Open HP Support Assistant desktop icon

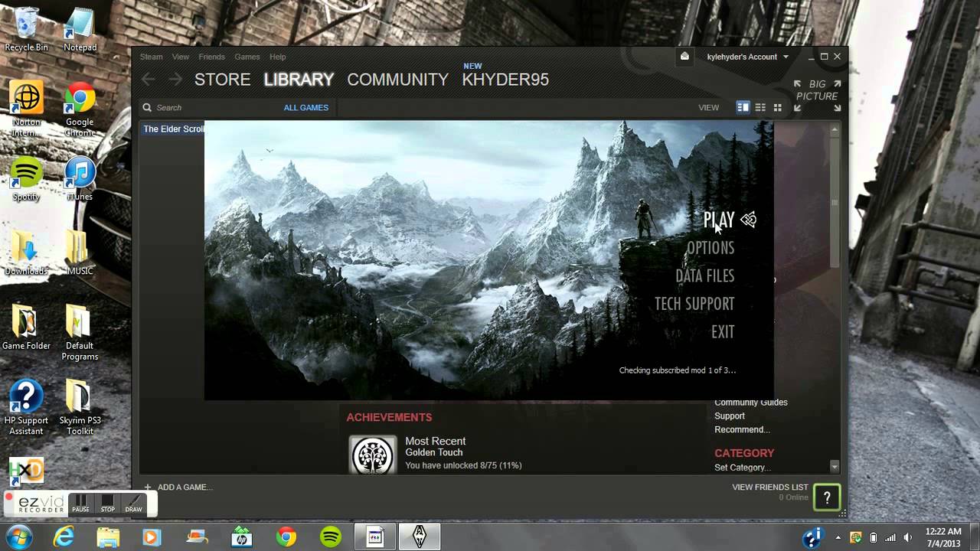point(27,407)
